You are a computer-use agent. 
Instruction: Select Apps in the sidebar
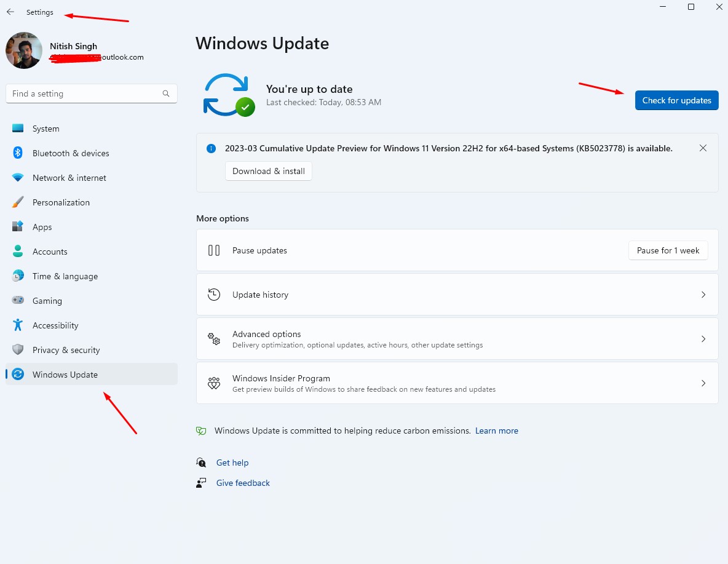click(x=92, y=227)
